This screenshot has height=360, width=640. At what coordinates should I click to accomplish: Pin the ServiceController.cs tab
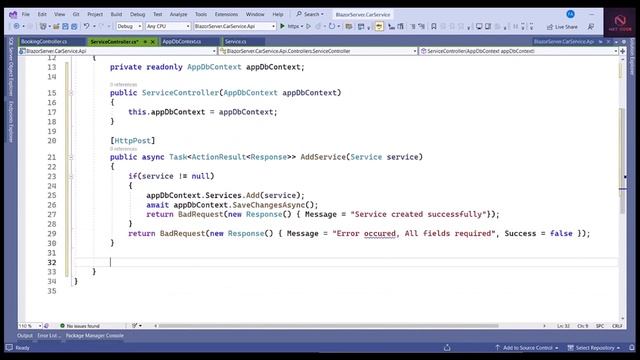tap(145, 42)
